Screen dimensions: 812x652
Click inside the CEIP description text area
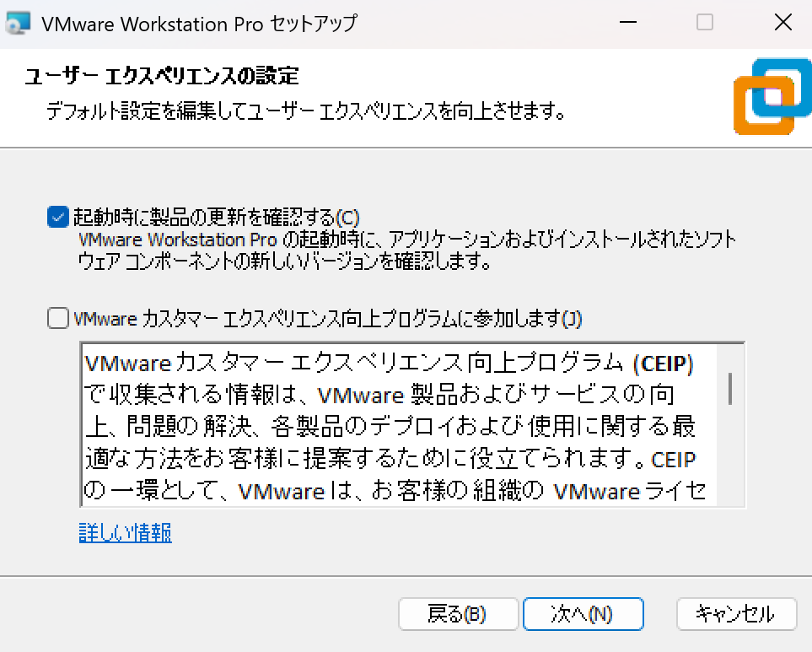400,424
